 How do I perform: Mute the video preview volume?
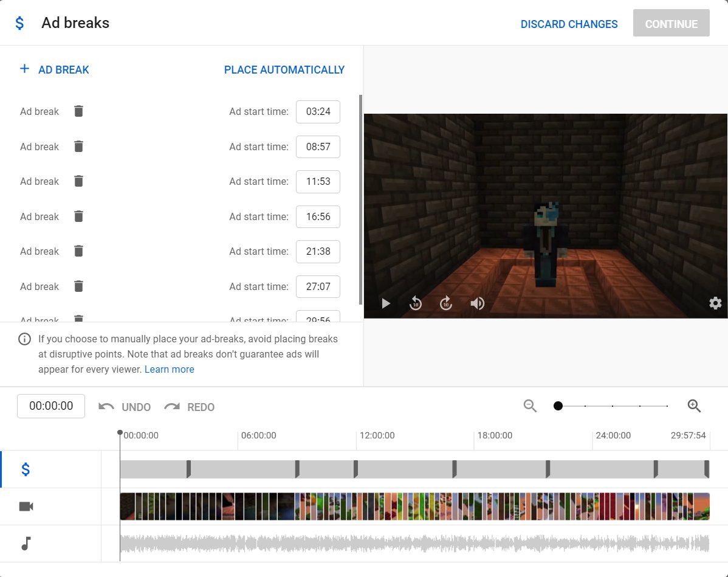tap(477, 303)
